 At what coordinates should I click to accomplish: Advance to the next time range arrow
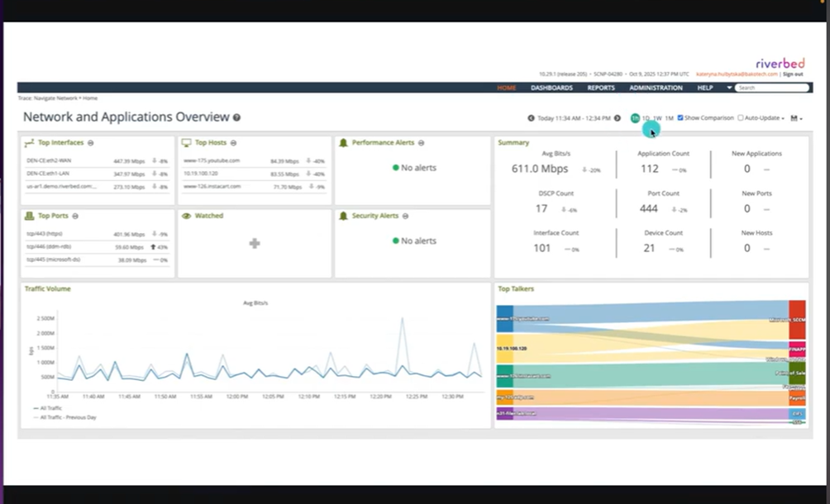pos(618,118)
